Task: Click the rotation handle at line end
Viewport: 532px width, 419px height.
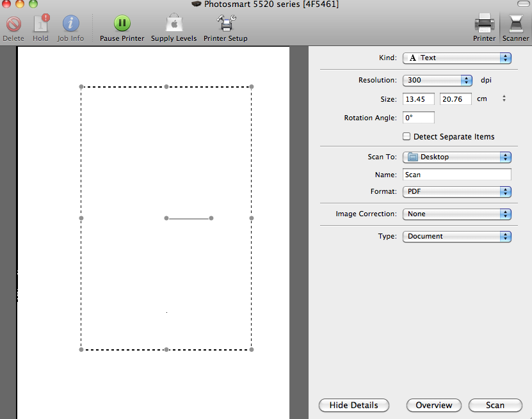Action: click(211, 218)
